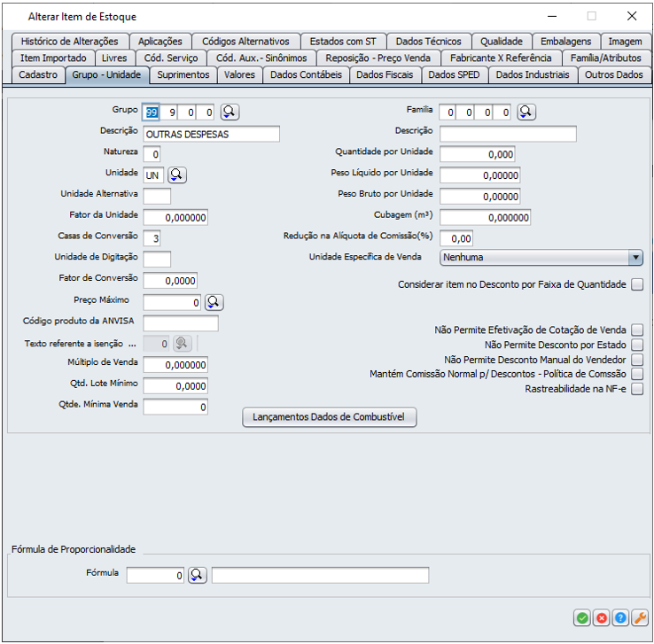Click the disabled Texto referente a isenção magnifier
Image resolution: width=654 pixels, height=644 pixels.
pos(183,344)
